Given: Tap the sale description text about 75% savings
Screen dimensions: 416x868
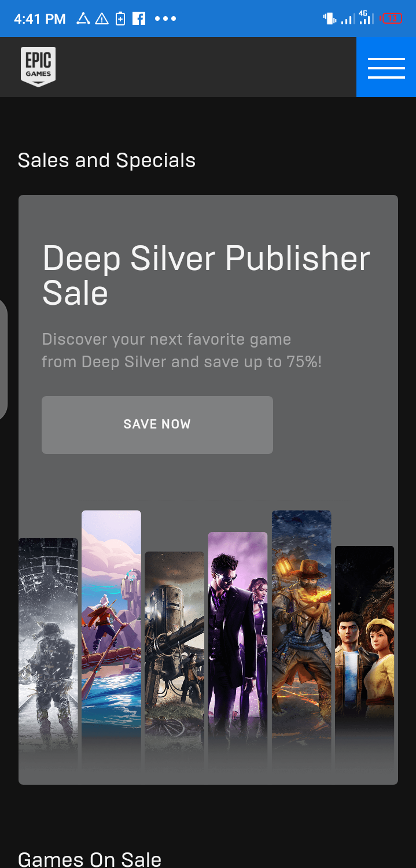Looking at the screenshot, I should pos(182,350).
